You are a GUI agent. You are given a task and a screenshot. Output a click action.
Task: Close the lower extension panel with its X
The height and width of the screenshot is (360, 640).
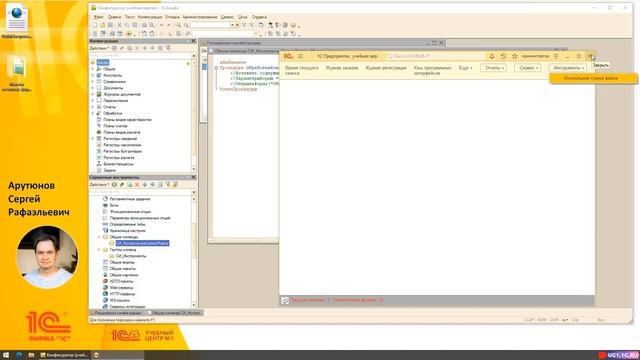click(x=194, y=177)
